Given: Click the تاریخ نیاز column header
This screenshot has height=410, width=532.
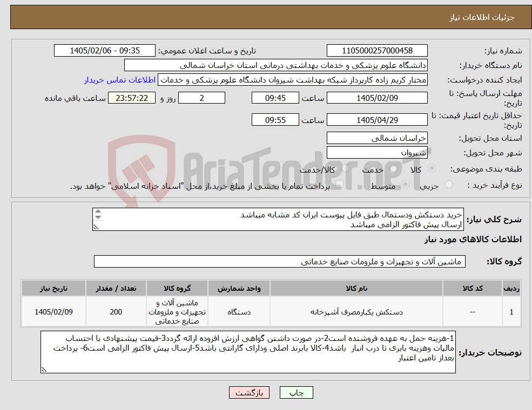Looking at the screenshot, I should click(53, 289).
